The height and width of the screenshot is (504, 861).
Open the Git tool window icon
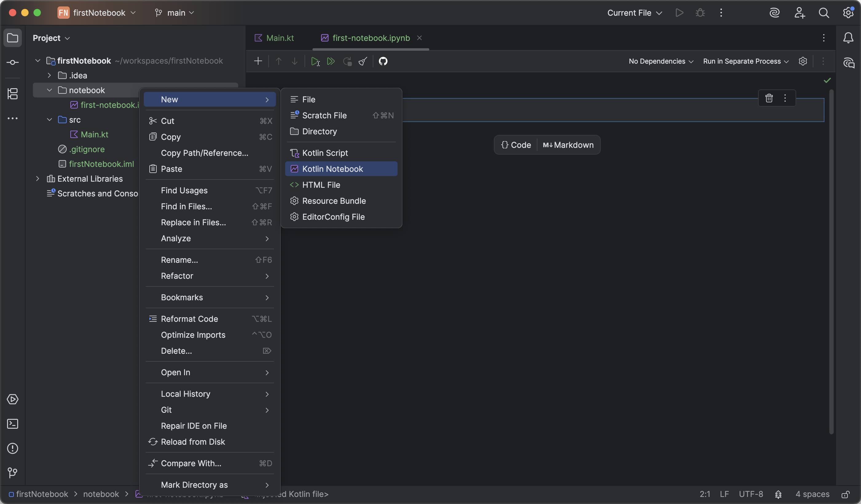(13, 473)
